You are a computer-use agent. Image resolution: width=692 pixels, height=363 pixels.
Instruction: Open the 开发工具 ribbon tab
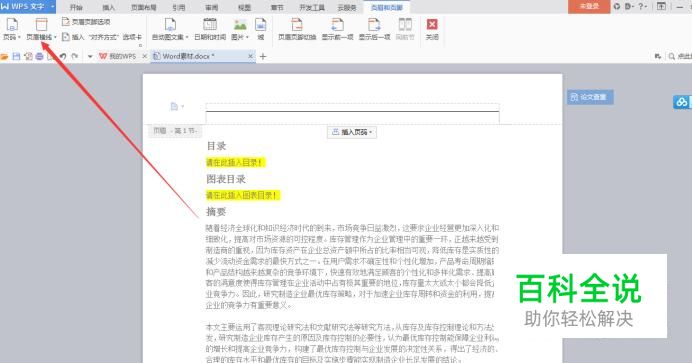coord(312,7)
